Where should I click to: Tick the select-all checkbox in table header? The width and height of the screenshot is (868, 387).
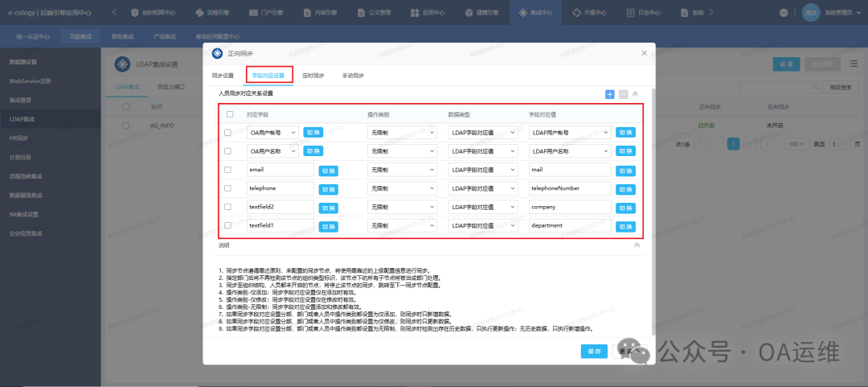click(230, 115)
